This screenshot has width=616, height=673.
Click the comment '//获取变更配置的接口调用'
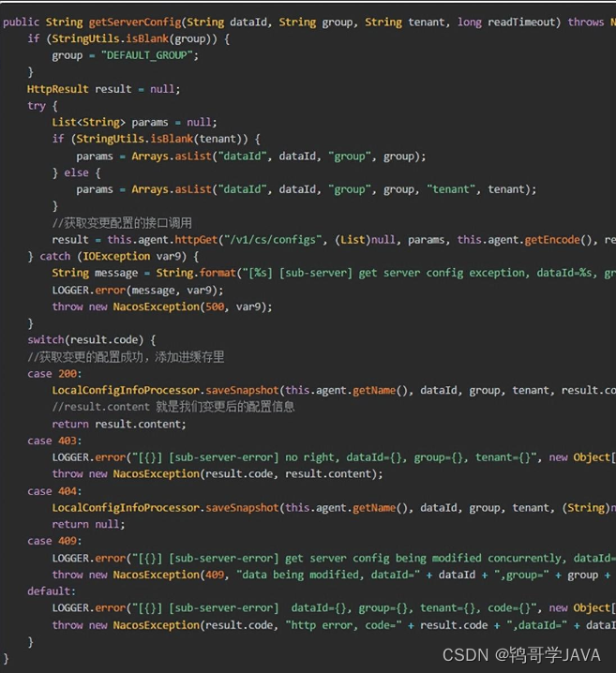point(122,223)
